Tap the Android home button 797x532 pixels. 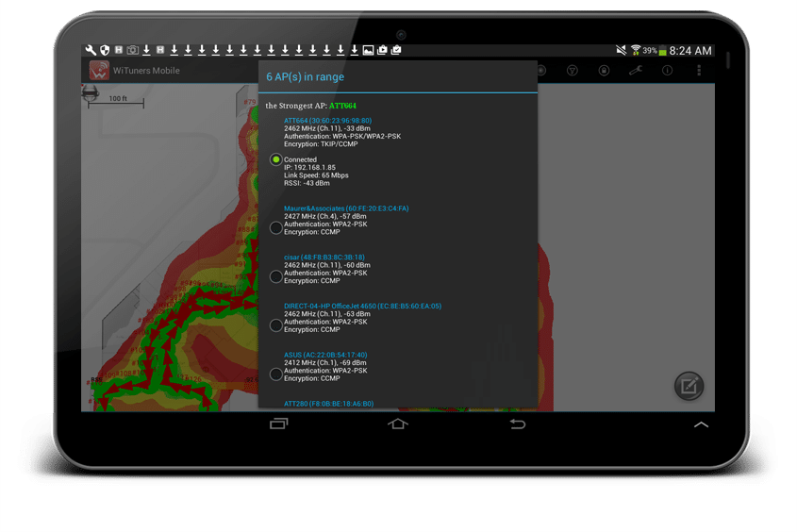click(x=397, y=424)
